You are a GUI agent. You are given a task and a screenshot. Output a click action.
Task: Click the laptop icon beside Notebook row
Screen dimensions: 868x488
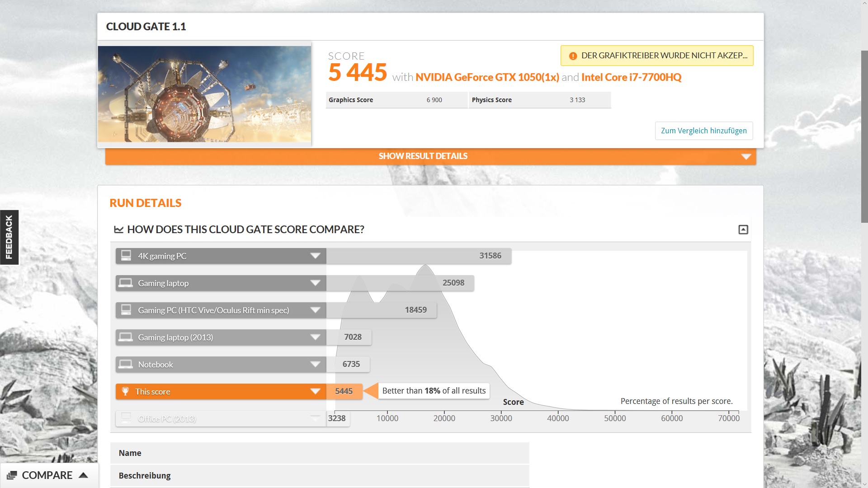pyautogui.click(x=126, y=364)
